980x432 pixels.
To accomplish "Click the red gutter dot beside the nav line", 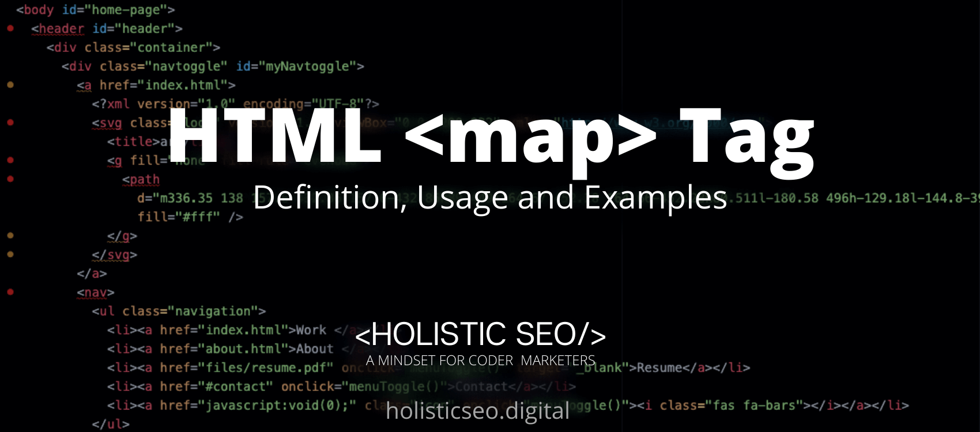I will pyautogui.click(x=10, y=292).
